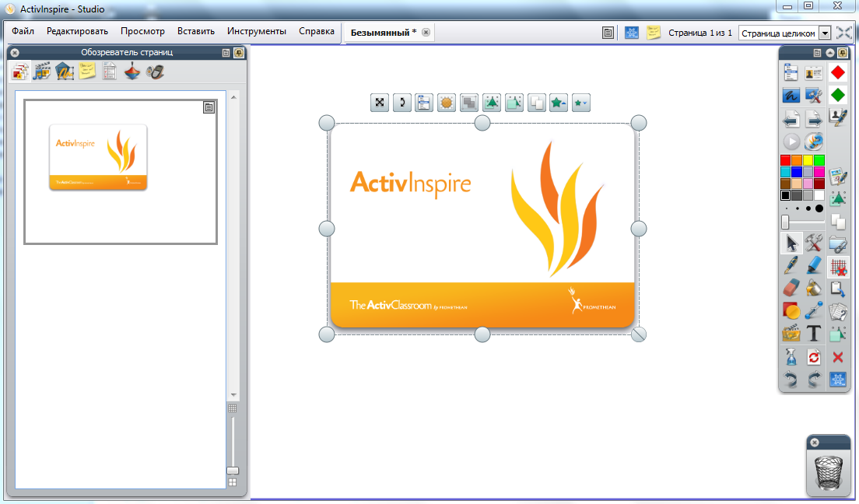Toggle Design Mode red diamond
859x504 pixels.
pos(838,72)
